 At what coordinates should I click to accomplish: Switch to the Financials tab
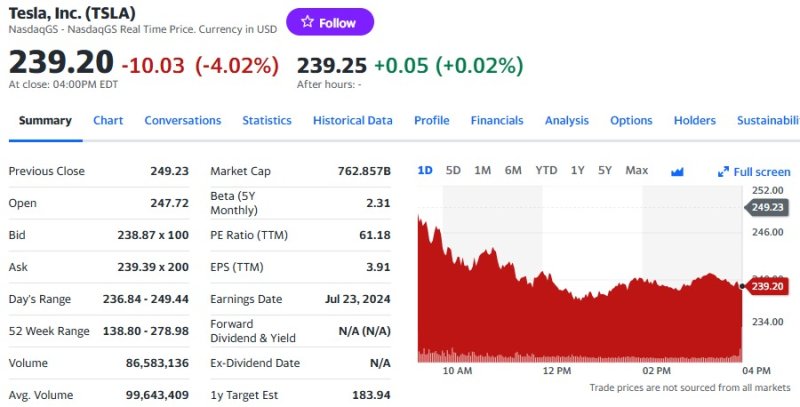point(497,121)
